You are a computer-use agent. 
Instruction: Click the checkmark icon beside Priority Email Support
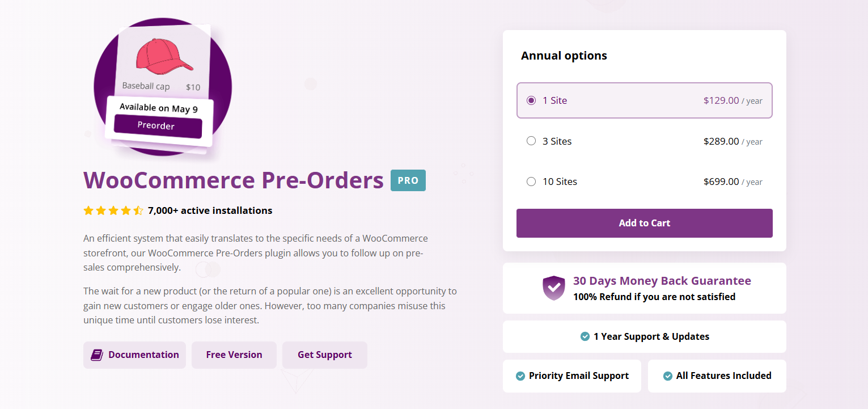pos(519,376)
